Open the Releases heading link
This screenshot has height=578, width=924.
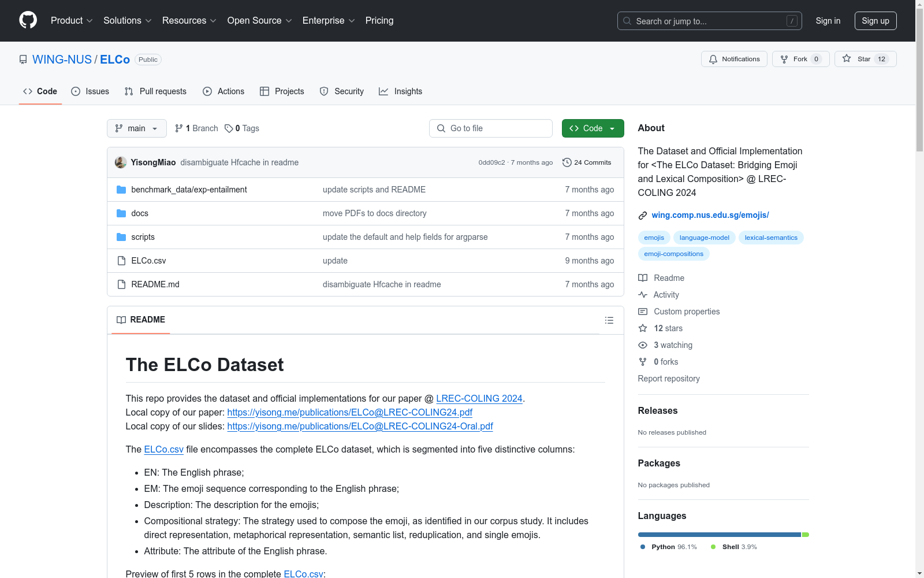click(x=658, y=410)
